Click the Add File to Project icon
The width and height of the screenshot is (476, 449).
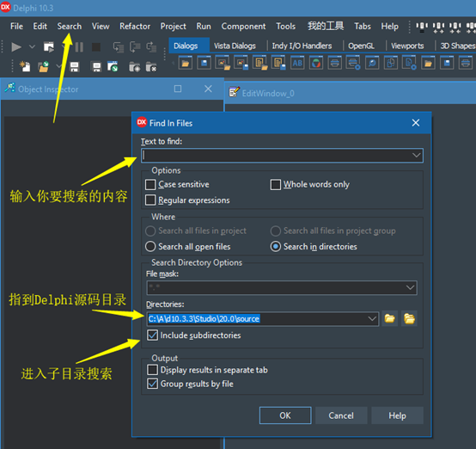tap(135, 66)
